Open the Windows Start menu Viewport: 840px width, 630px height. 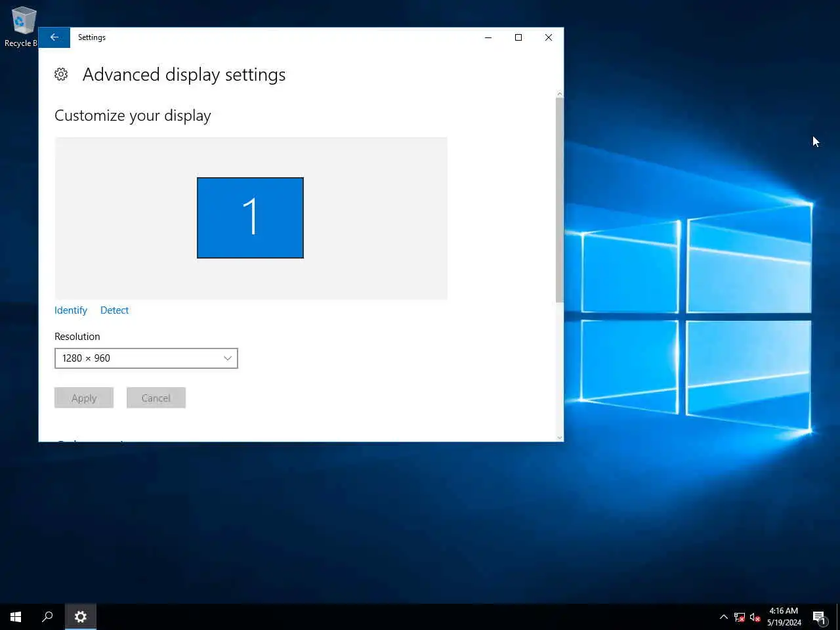16,617
